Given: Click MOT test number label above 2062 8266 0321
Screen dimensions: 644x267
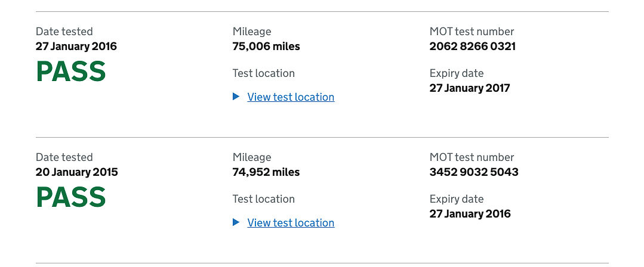Looking at the screenshot, I should (x=472, y=32).
